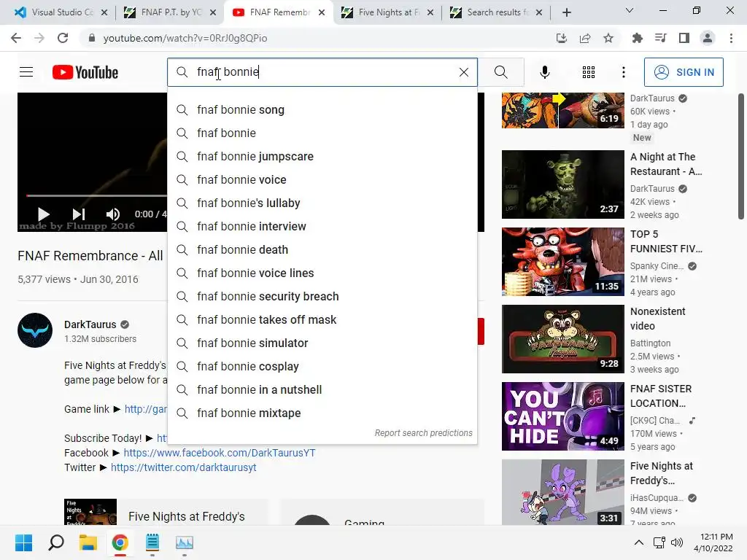Go to the YouTube logo home
The image size is (747, 560).
tap(85, 72)
